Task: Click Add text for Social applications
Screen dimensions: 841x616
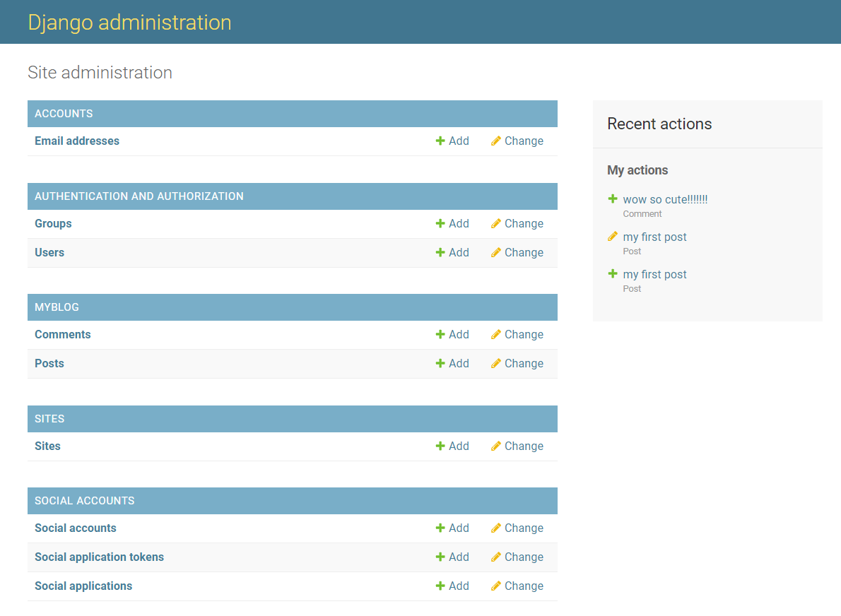Action: pos(459,586)
